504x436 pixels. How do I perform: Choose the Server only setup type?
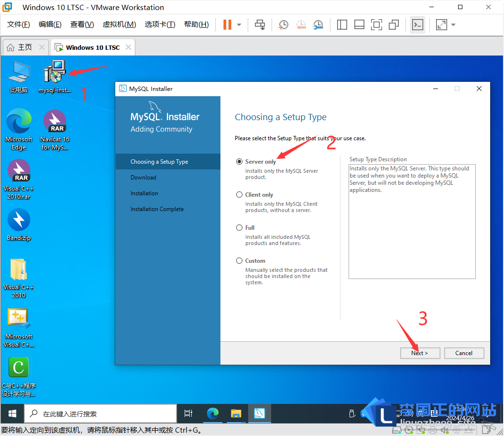tap(239, 162)
